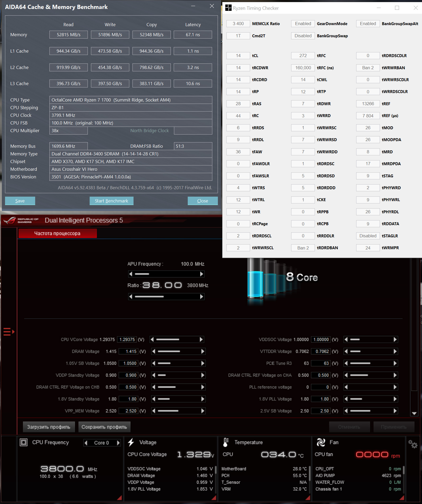
Task: Click the tREF value 13266 field
Action: click(x=368, y=104)
